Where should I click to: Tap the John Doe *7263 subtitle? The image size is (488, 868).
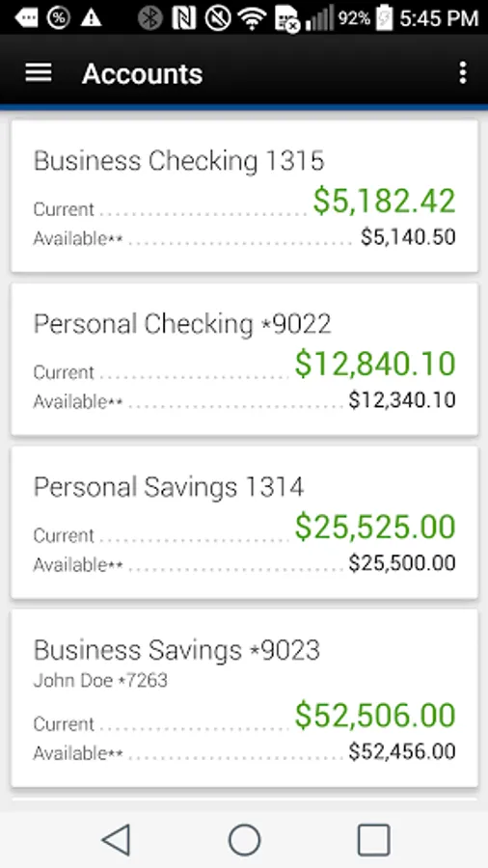(x=100, y=680)
